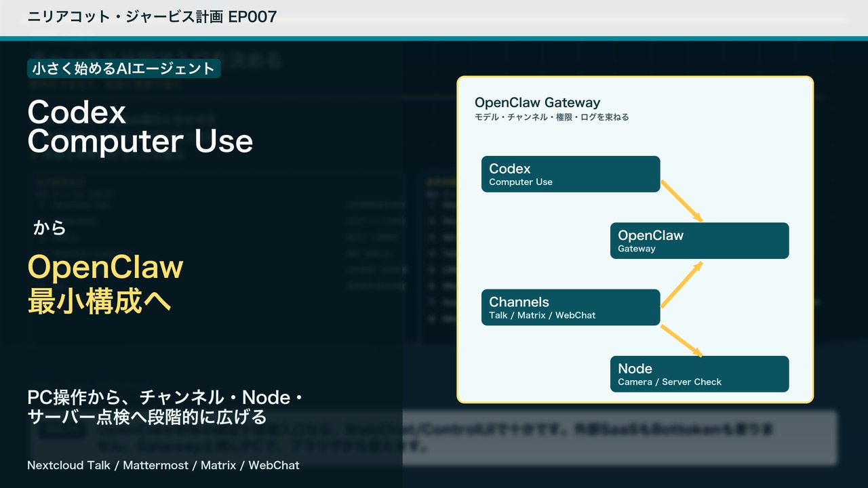Select the モデル・チャンネル・権限・ログを束ねる caption

pyautogui.click(x=552, y=117)
